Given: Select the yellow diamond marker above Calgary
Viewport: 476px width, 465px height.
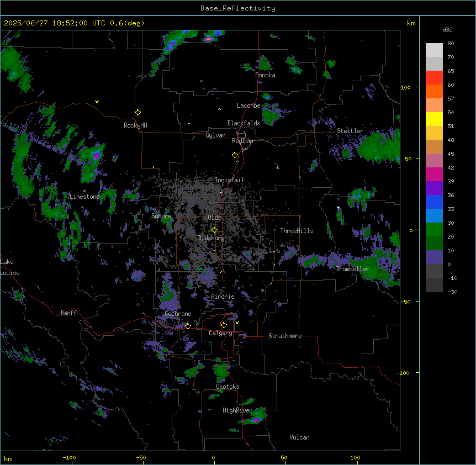Looking at the screenshot, I should tap(224, 325).
